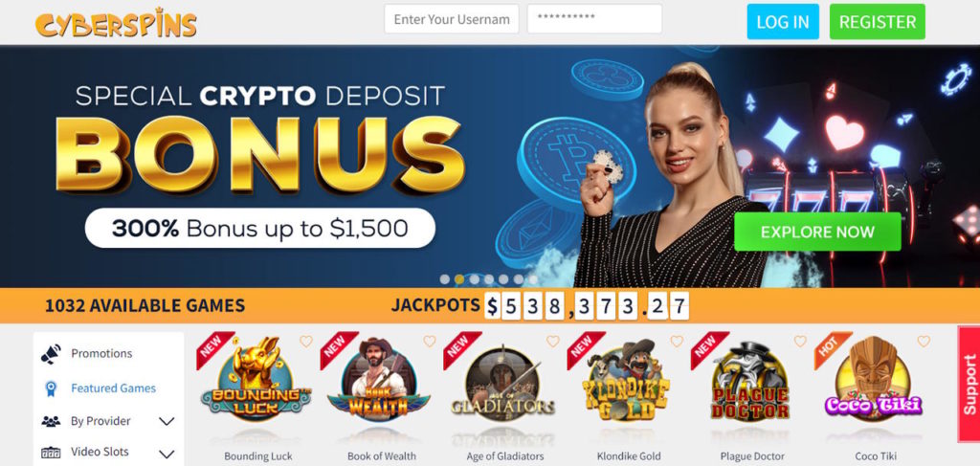This screenshot has width=980, height=466.
Task: Add Klondike Gold to favorites heart
Action: pyautogui.click(x=677, y=341)
